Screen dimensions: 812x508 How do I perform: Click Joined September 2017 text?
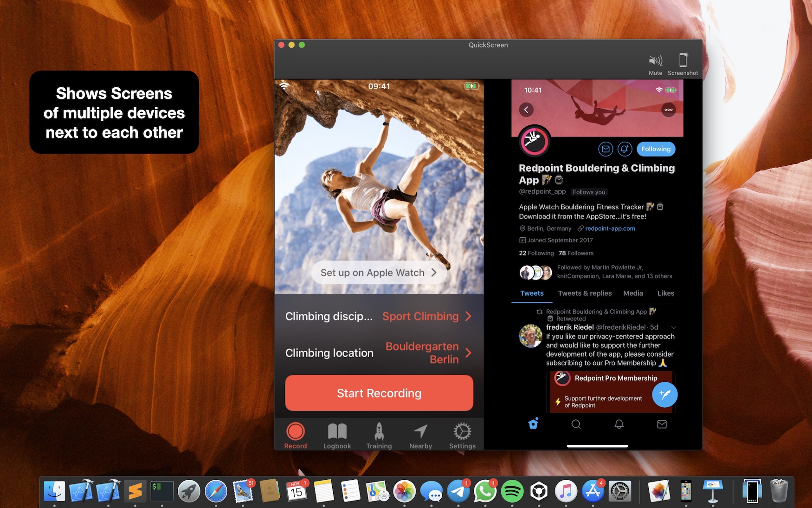tap(560, 240)
